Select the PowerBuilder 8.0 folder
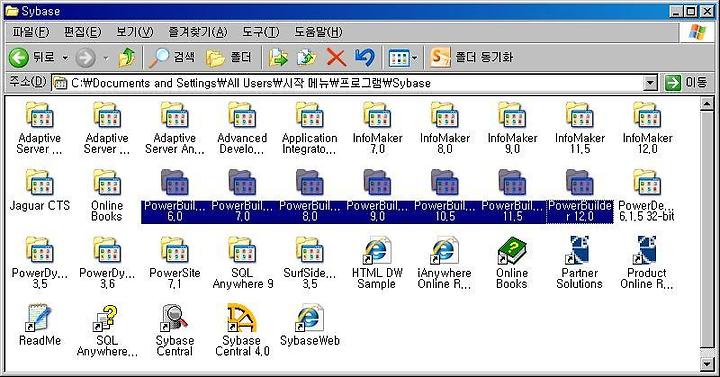The height and width of the screenshot is (377, 720). click(309, 196)
